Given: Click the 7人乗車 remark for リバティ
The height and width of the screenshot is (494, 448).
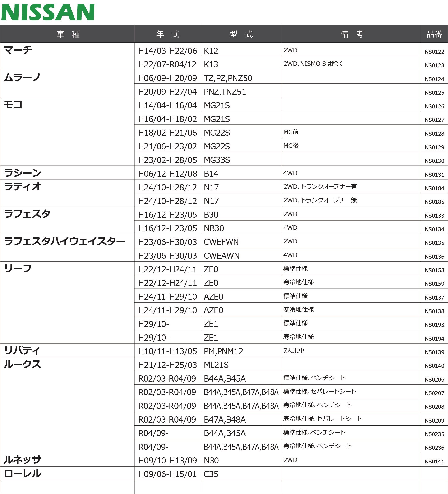Looking at the screenshot, I should [x=294, y=351].
